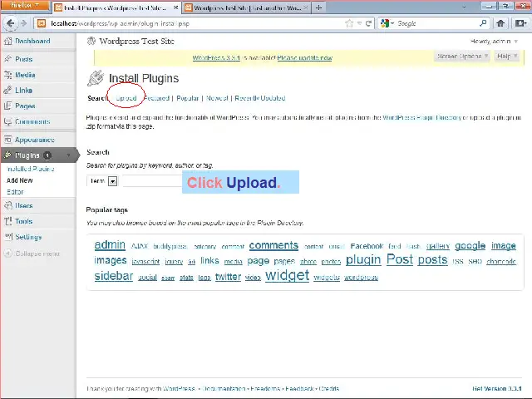Click the Pages icon in sidebar

pos(7,106)
